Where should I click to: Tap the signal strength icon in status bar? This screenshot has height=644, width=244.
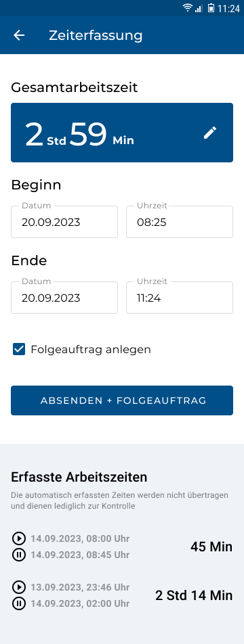coord(199,8)
